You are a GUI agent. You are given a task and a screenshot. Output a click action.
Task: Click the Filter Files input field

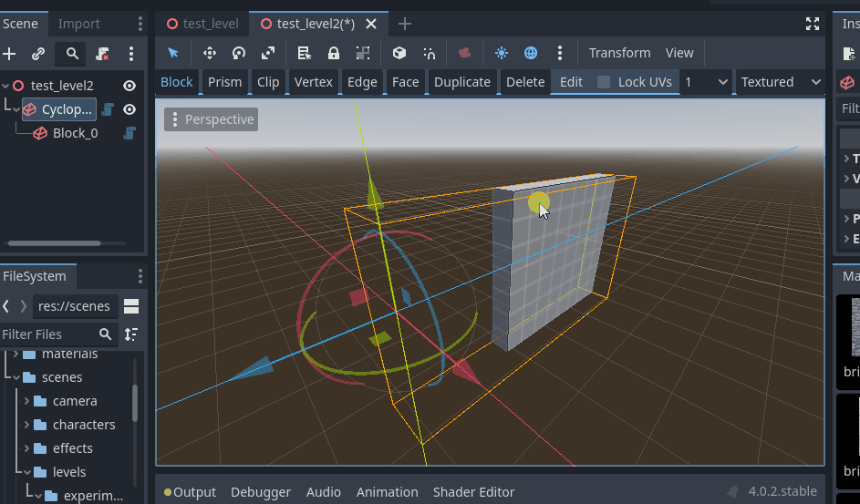(59, 334)
